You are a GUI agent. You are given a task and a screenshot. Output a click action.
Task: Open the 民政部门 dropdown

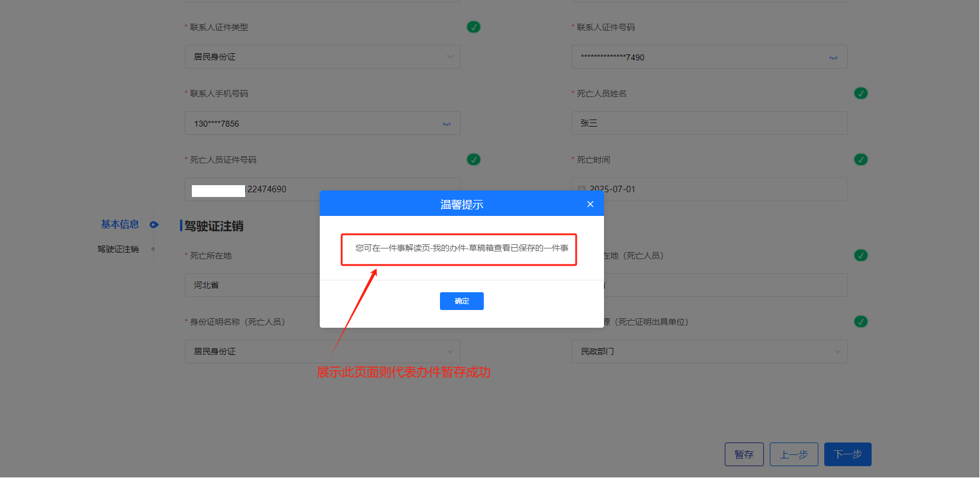click(709, 351)
